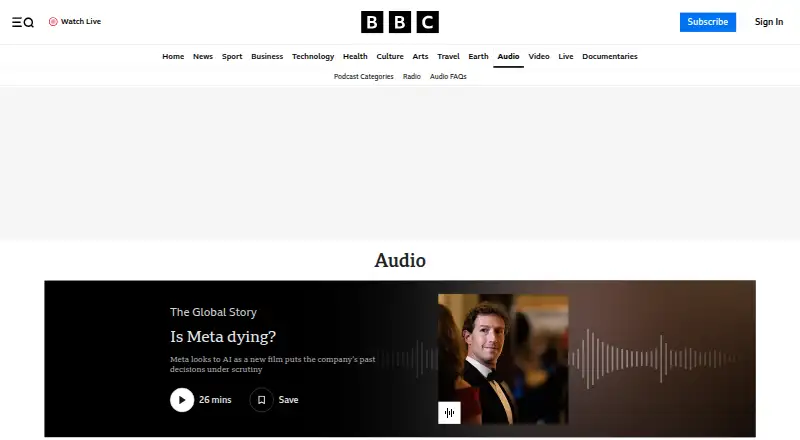The image size is (800, 440).
Task: Click the Is Meta dying? headline
Action: click(222, 336)
